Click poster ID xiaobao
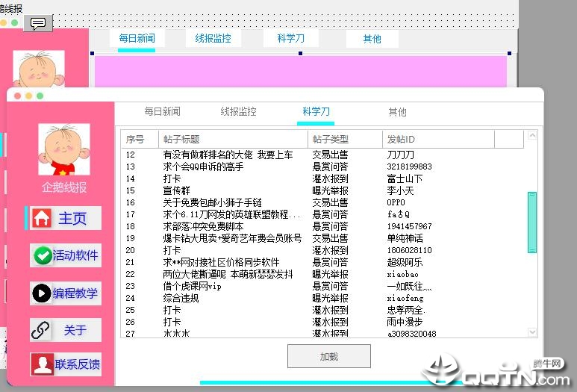 pos(402,274)
